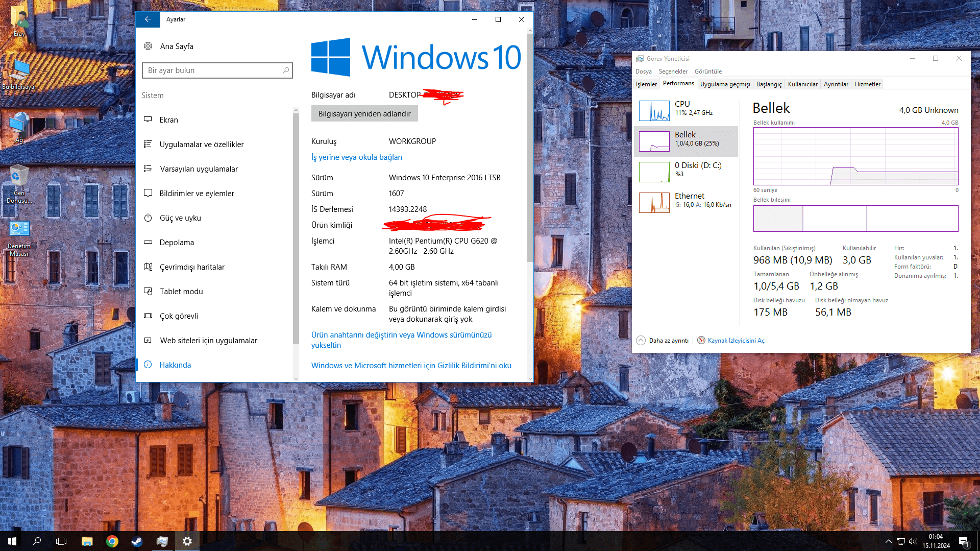This screenshot has height=551, width=980.
Task: Click the search magnifier in settings search box
Action: click(x=286, y=70)
